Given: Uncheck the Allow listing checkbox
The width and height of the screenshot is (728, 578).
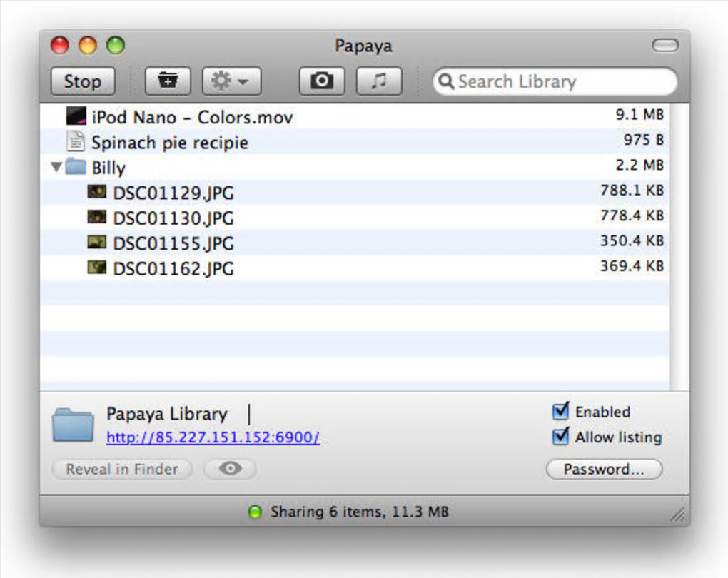Looking at the screenshot, I should (x=560, y=437).
